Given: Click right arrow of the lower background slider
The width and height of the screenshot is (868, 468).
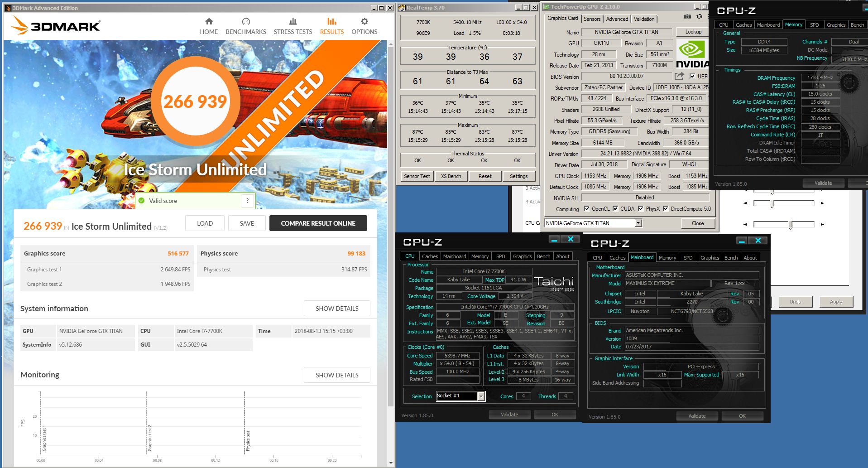Looking at the screenshot, I should (x=822, y=224).
